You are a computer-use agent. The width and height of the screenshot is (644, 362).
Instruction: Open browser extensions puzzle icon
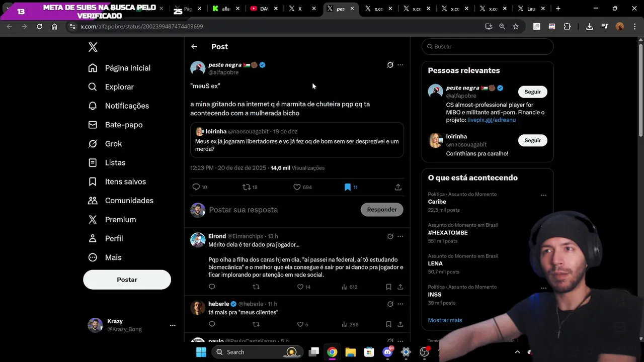point(568,27)
